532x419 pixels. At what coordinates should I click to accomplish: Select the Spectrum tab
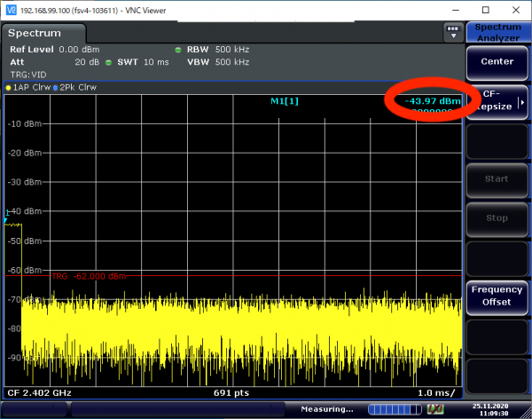coord(43,33)
